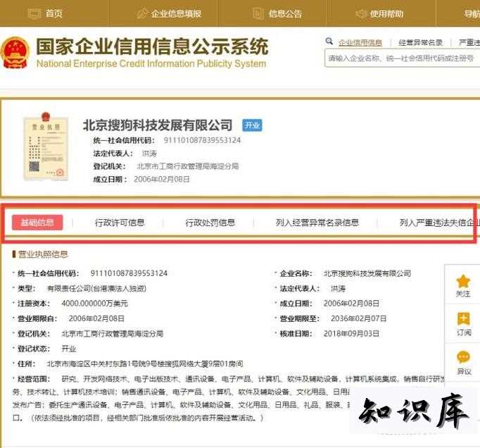The height and width of the screenshot is (448, 480).
Task: Click the 企业名称 value in license info
Action: click(x=367, y=273)
